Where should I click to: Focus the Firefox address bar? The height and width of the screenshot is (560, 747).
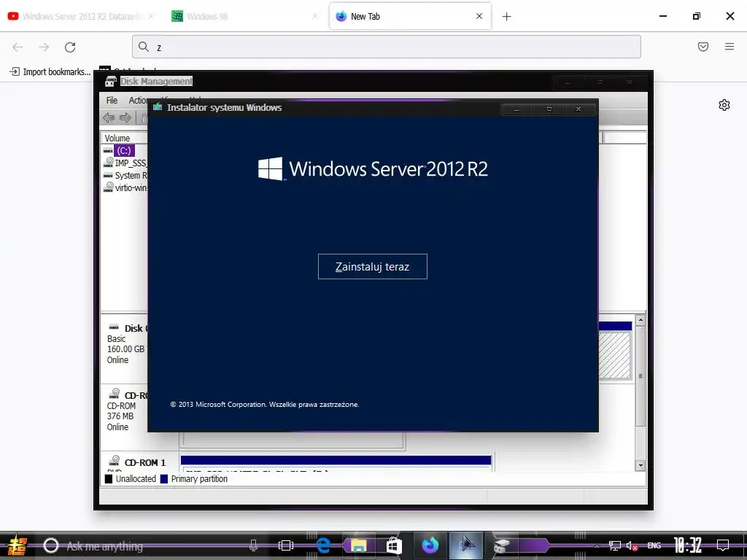click(387, 47)
